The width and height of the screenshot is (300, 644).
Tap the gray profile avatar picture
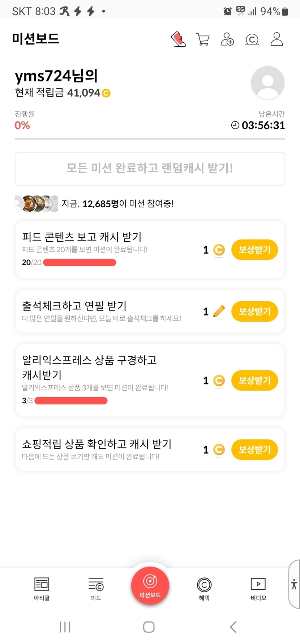(x=267, y=82)
